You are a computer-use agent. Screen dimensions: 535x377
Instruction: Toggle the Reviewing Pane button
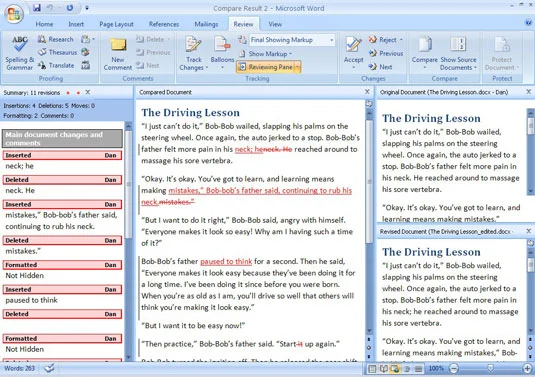pyautogui.click(x=265, y=67)
